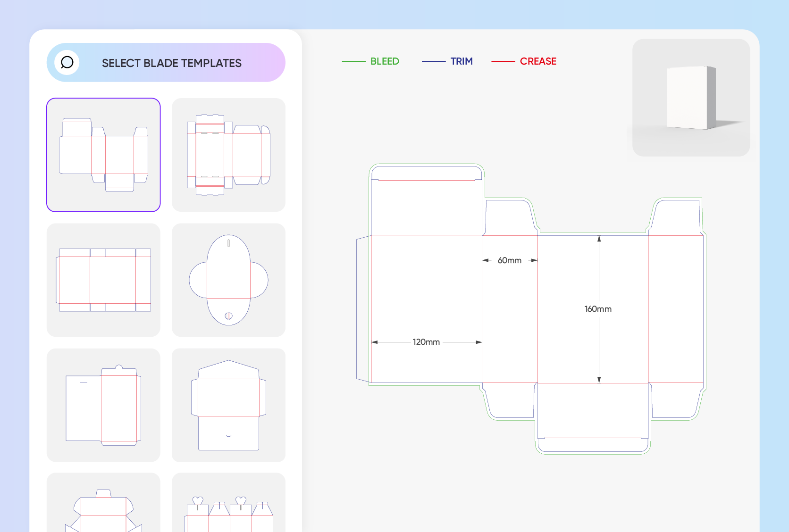Click the Select Blade Templates search field
789x532 pixels.
[x=166, y=63]
